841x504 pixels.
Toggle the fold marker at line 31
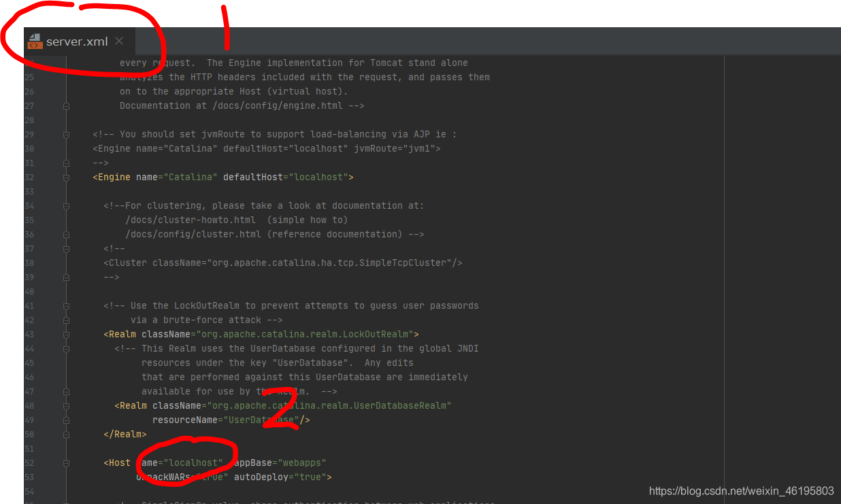pyautogui.click(x=66, y=163)
